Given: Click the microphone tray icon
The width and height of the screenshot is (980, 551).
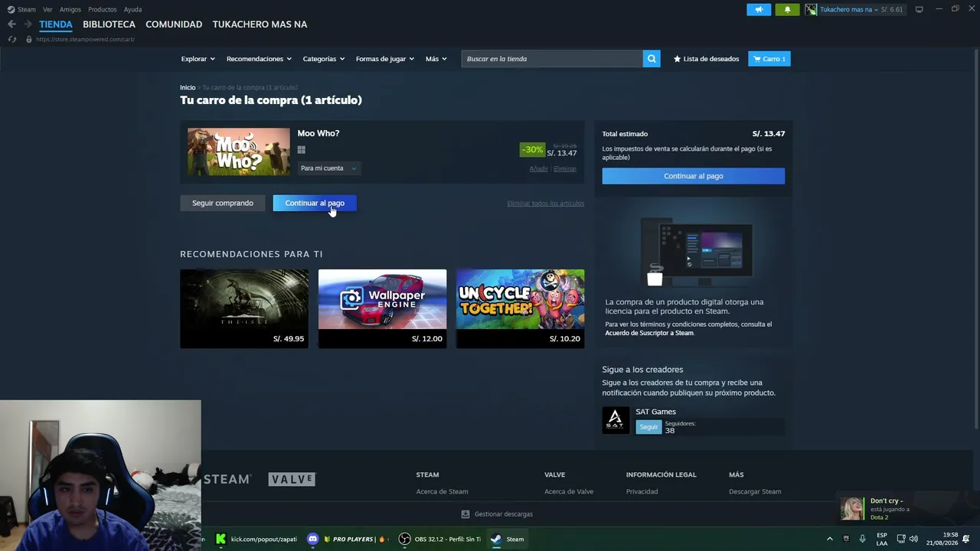Looking at the screenshot, I should [x=862, y=539].
